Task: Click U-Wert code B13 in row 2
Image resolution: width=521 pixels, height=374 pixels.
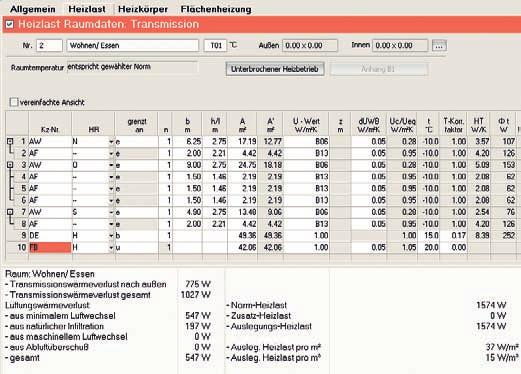Action: tap(306, 153)
